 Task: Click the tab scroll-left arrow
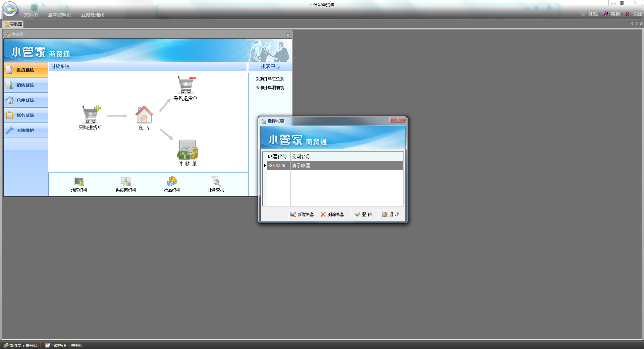point(632,23)
